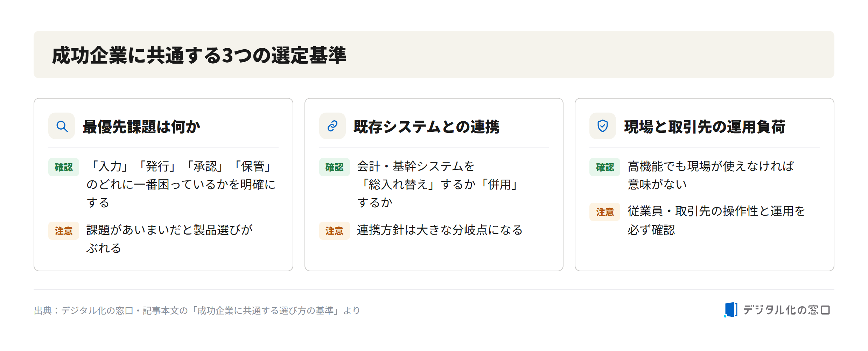Viewport: 868px width, 351px height.
Task: Click the text 高機能でも現場が使えなければ意味がない
Action: coord(710,175)
